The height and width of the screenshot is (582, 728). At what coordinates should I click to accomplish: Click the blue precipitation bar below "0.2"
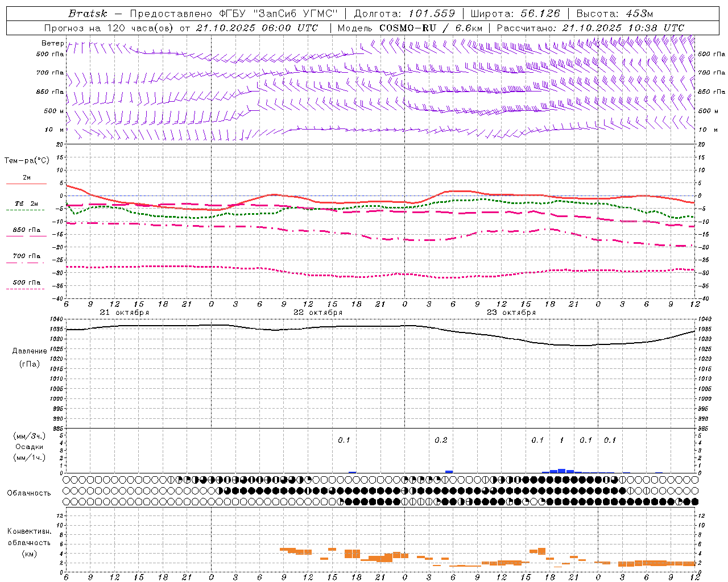click(x=449, y=472)
